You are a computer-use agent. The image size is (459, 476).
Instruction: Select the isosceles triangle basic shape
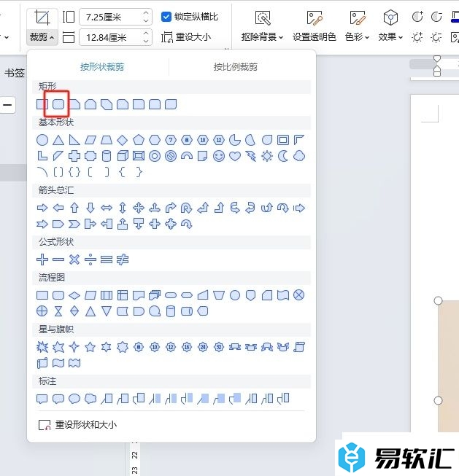click(58, 140)
